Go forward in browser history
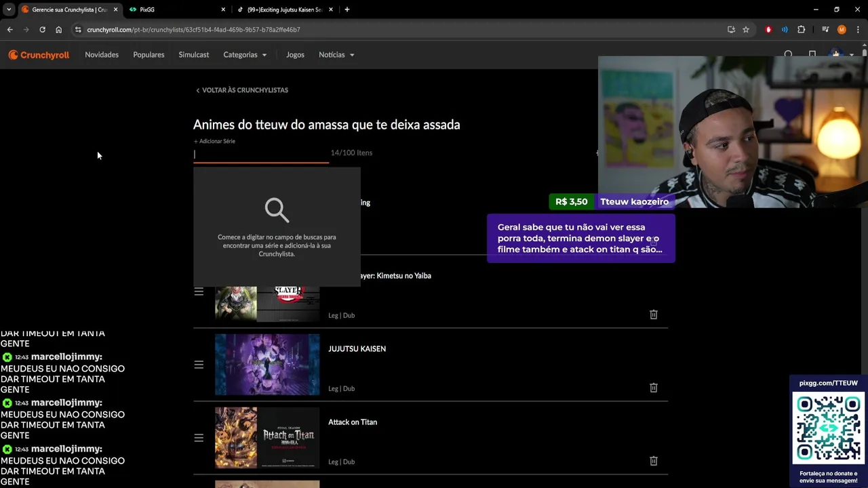The height and width of the screenshot is (488, 868). coord(26,30)
